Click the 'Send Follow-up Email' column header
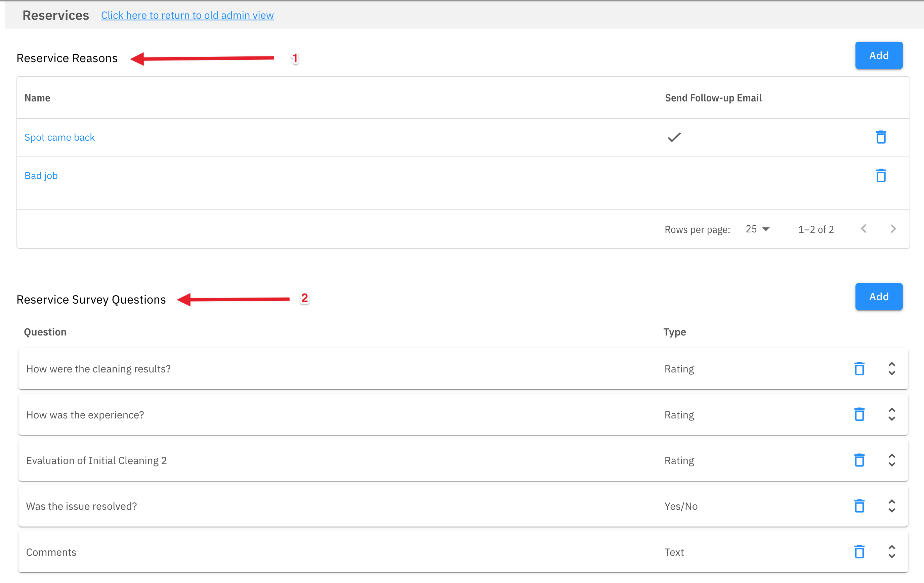Viewport: 924px width, 583px height. (x=713, y=98)
